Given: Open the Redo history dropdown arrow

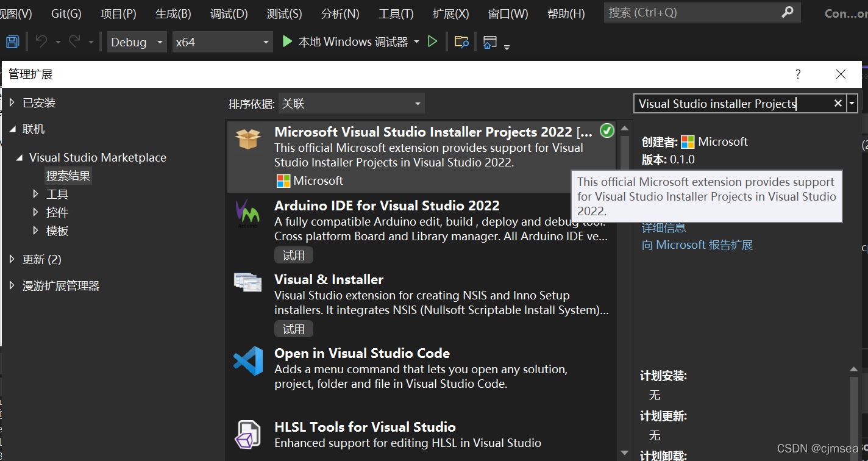Looking at the screenshot, I should [x=91, y=42].
